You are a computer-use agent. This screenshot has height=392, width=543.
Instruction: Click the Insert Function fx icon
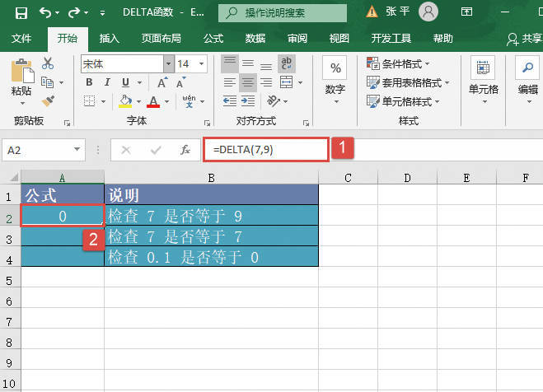[185, 150]
